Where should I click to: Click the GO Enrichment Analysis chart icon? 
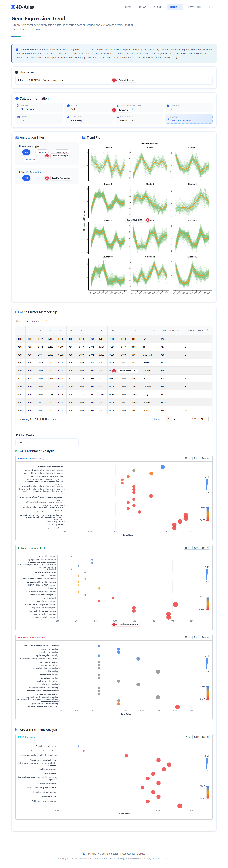click(17, 451)
